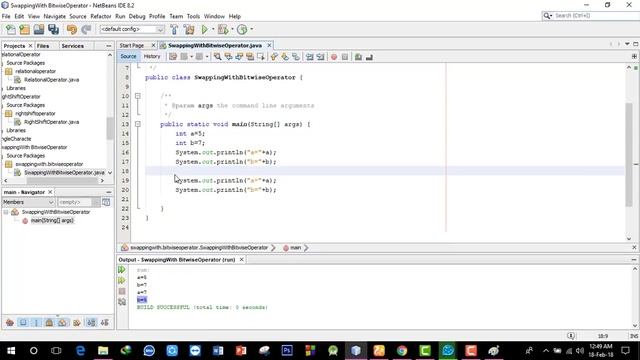The width and height of the screenshot is (640, 360).
Task: Click the Toggle Bookmark icon
Action: point(296,57)
